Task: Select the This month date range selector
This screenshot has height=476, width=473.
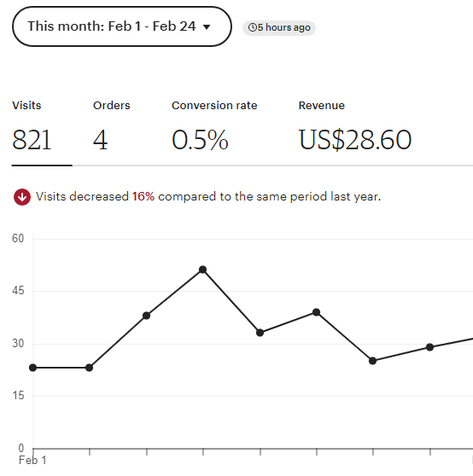Action: tap(122, 26)
